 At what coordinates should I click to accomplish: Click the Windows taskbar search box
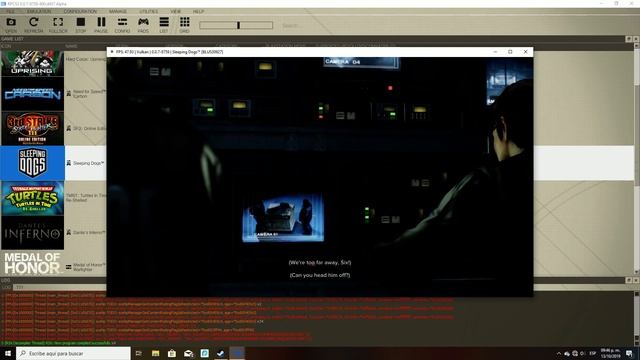[x=73, y=353]
